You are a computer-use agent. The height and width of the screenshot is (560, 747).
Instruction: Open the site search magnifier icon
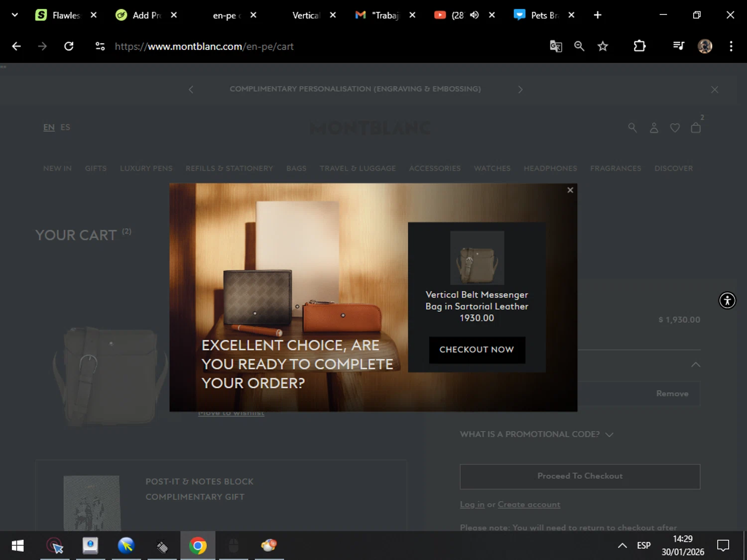[x=632, y=128]
